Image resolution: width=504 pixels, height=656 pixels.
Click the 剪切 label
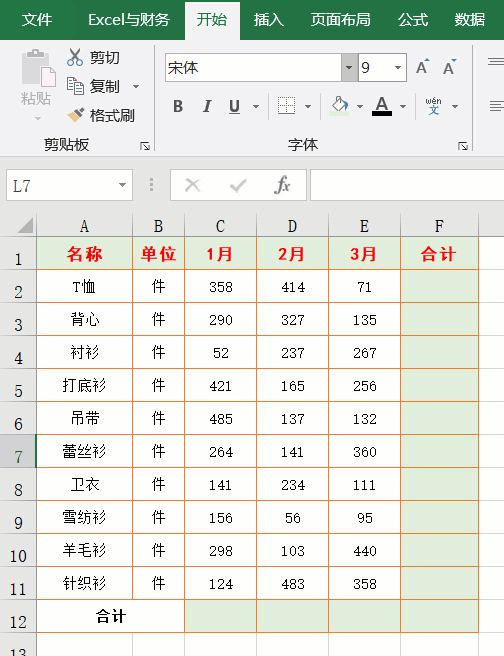(105, 58)
